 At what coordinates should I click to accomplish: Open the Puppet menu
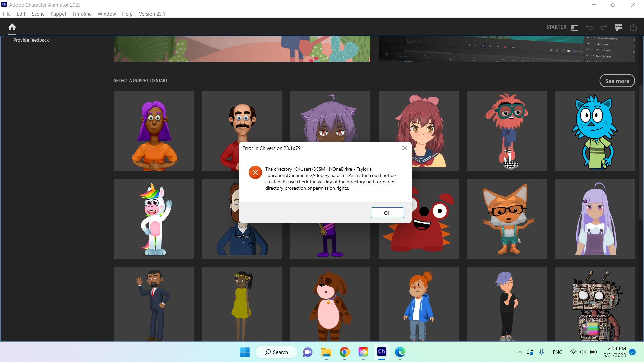tap(58, 14)
